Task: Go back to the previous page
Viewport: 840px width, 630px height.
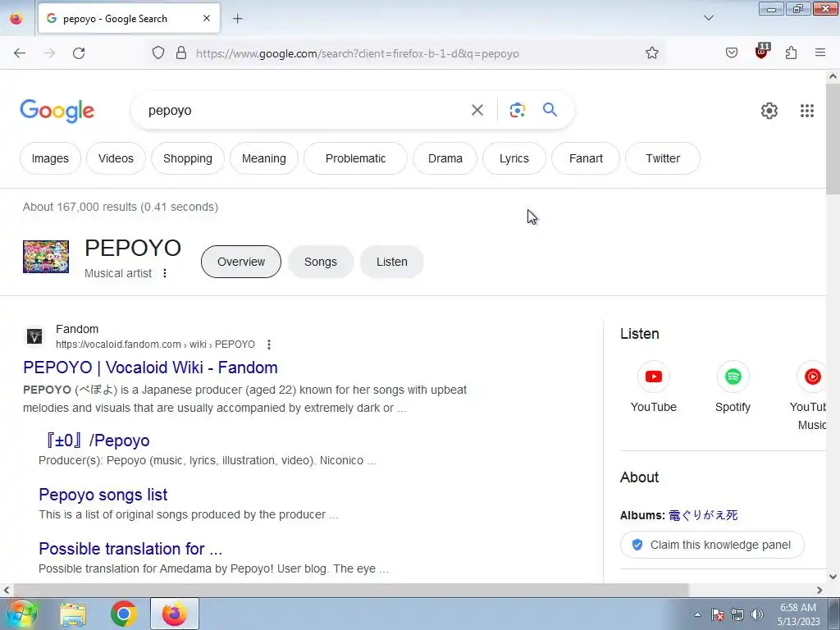Action: tap(20, 53)
